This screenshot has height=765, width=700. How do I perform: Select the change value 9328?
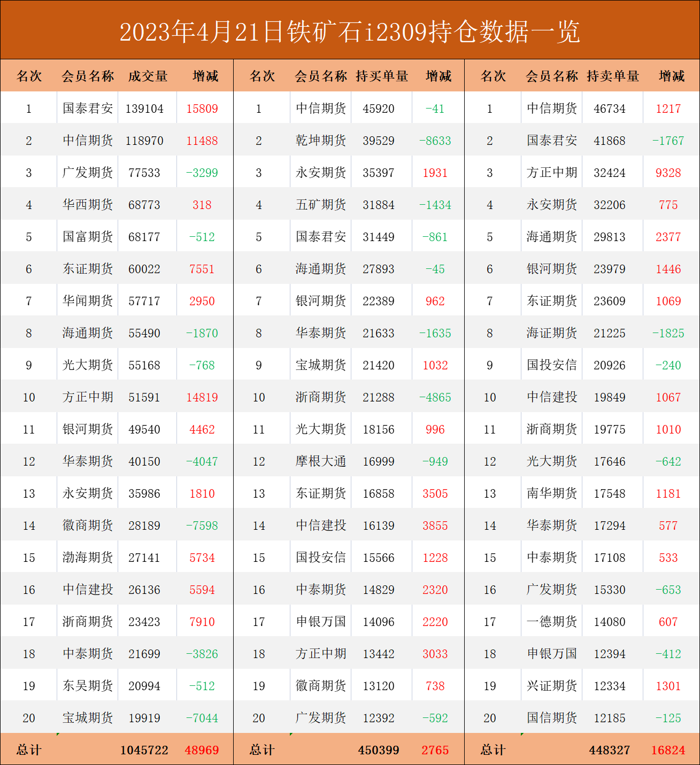tap(668, 173)
